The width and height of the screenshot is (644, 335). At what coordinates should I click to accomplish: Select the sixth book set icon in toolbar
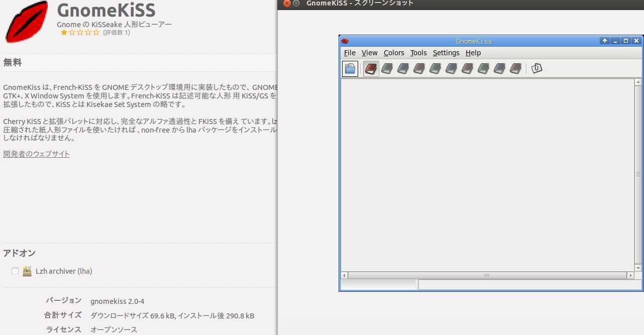coord(451,68)
